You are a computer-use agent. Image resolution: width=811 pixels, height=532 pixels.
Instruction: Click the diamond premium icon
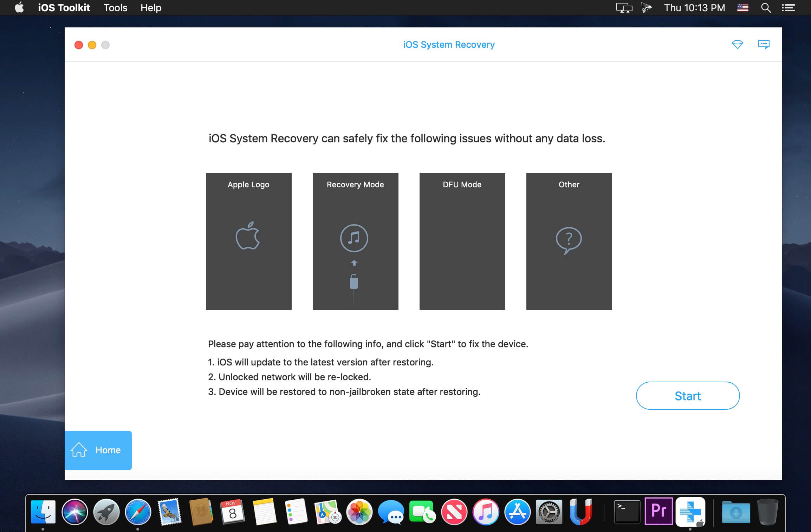coord(737,45)
